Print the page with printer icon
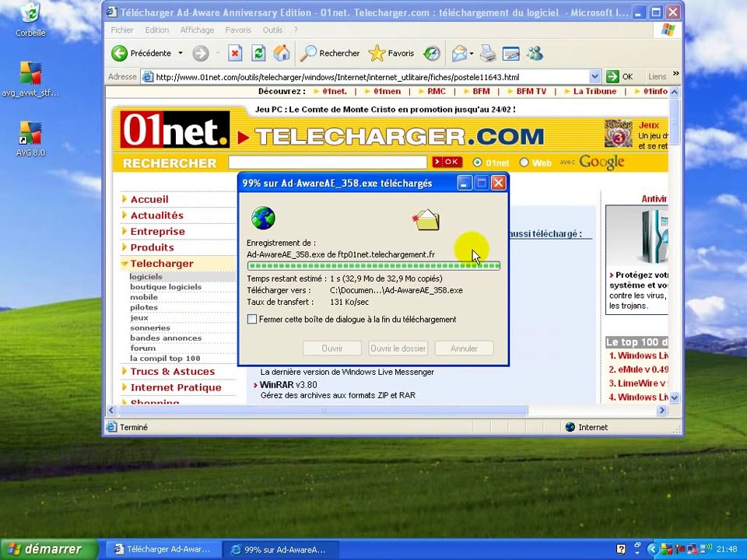The image size is (747, 560). pos(488,54)
